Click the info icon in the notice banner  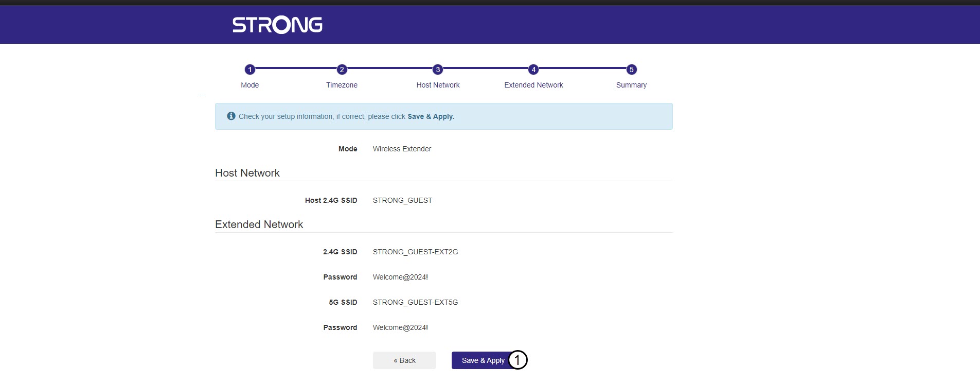pyautogui.click(x=231, y=116)
